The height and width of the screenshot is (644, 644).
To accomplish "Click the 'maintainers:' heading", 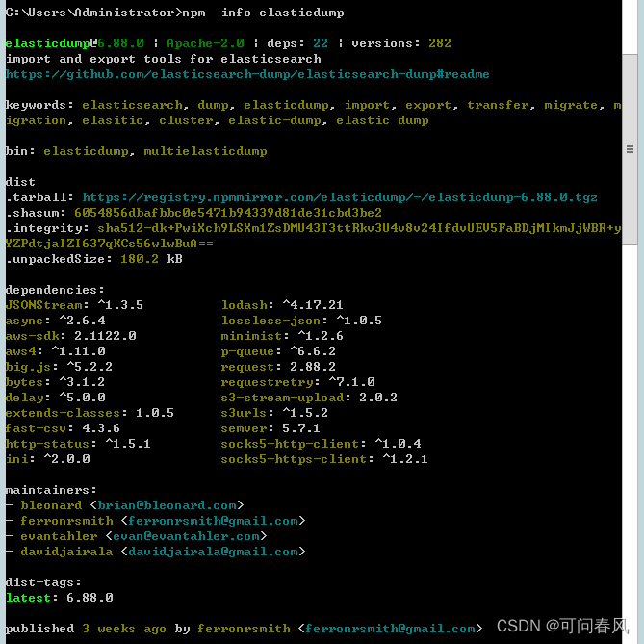I will (51, 490).
